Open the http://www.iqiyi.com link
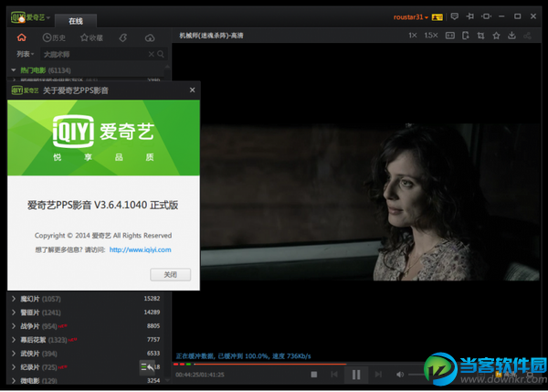Viewport: 548px width, 392px height. 140,249
